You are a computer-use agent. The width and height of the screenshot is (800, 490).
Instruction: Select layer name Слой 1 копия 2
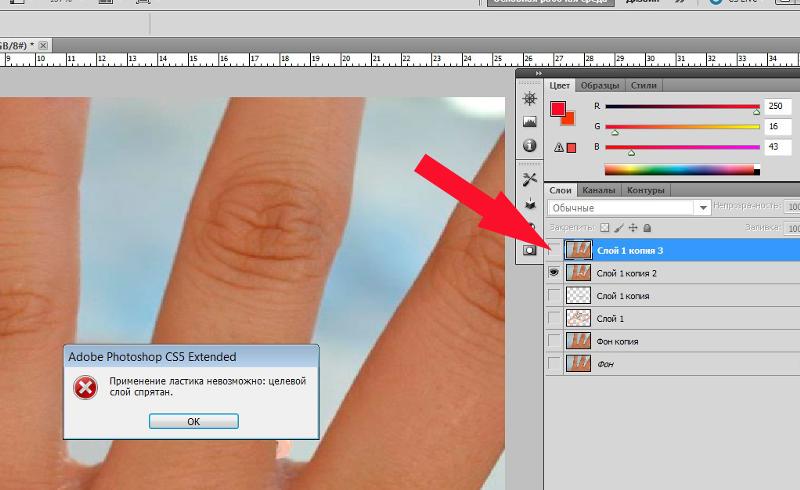point(627,274)
